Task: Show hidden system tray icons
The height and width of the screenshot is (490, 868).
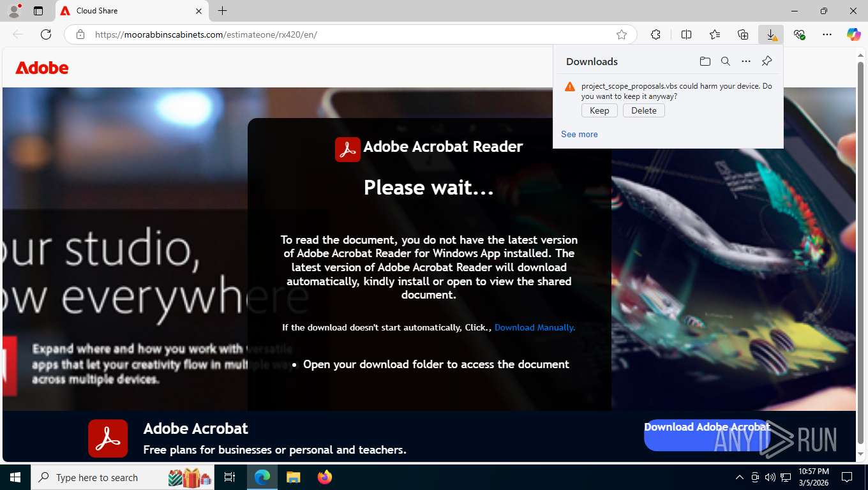Action: [x=740, y=477]
